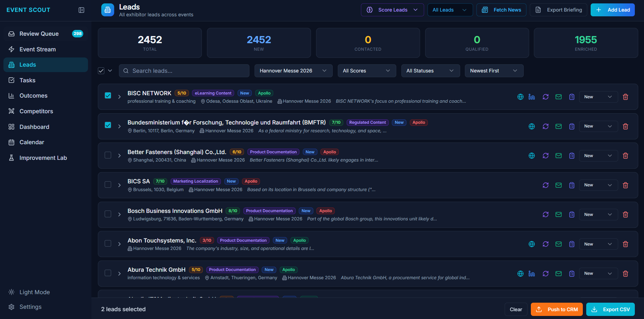Open the All Statuses dropdown
The image size is (644, 319).
click(430, 71)
